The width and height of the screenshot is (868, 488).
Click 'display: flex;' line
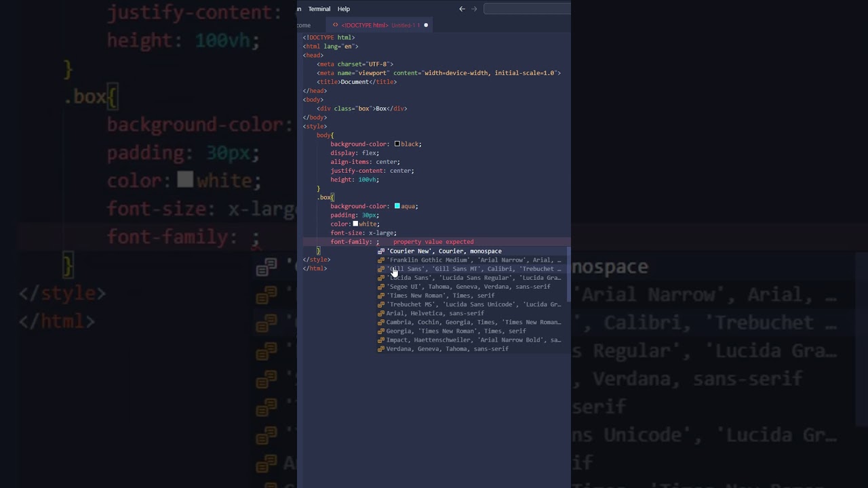(x=355, y=153)
